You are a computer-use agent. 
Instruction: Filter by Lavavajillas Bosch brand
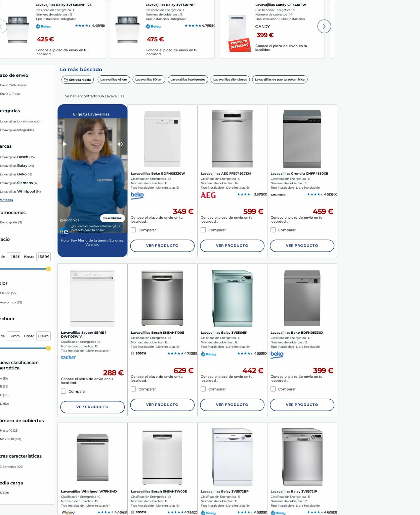click(x=17, y=157)
